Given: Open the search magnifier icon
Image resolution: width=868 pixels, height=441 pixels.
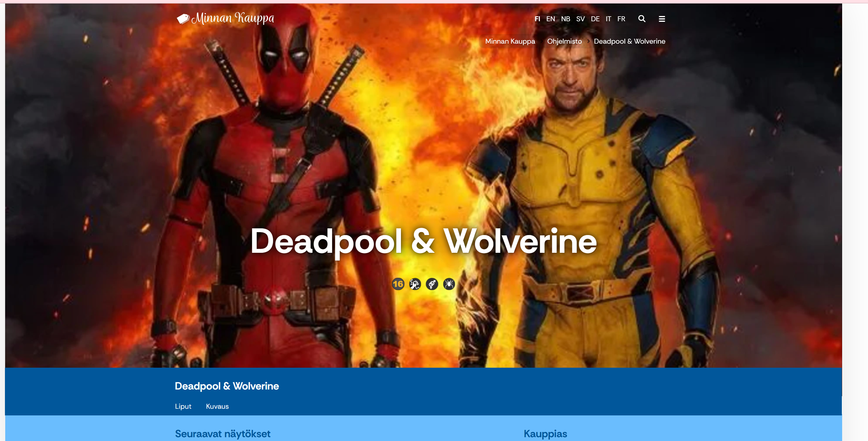Looking at the screenshot, I should point(642,19).
